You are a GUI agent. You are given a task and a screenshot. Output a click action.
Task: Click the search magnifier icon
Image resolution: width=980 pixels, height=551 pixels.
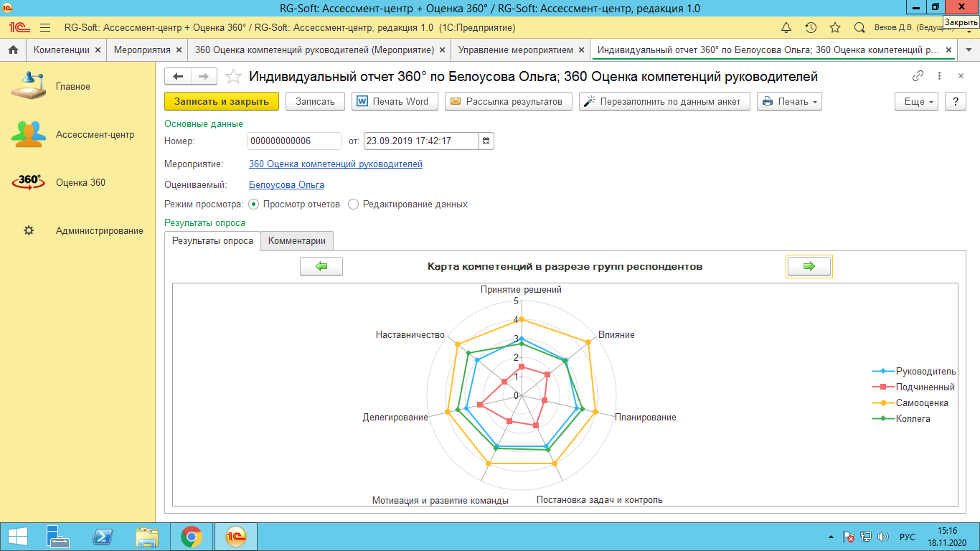[x=859, y=28]
